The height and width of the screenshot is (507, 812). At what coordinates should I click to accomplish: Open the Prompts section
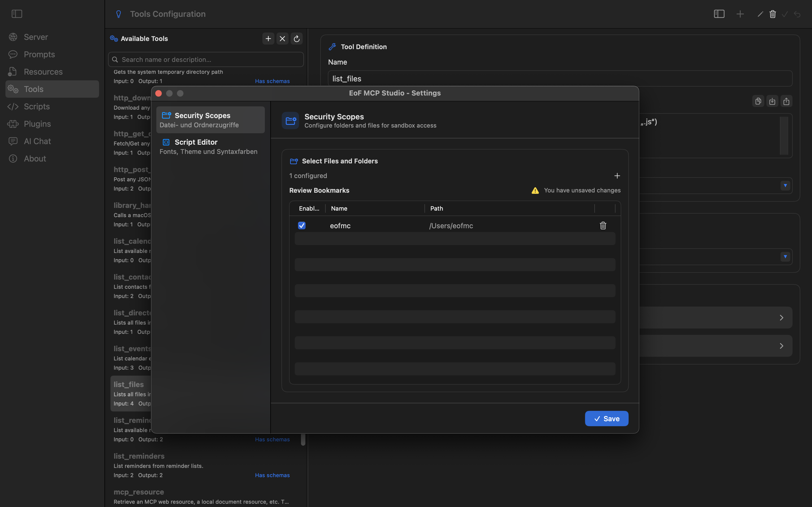tap(52, 54)
